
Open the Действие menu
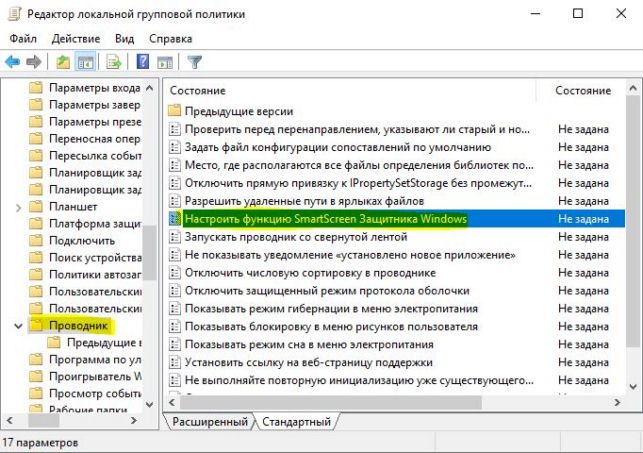pyautogui.click(x=76, y=39)
